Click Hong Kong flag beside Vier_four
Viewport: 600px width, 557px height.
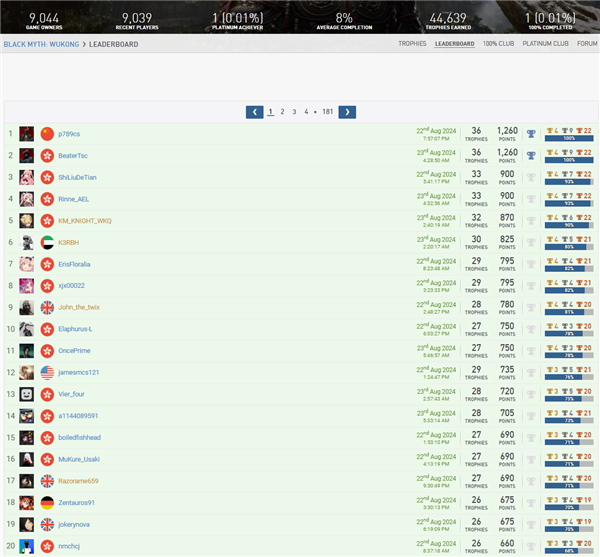tap(47, 394)
